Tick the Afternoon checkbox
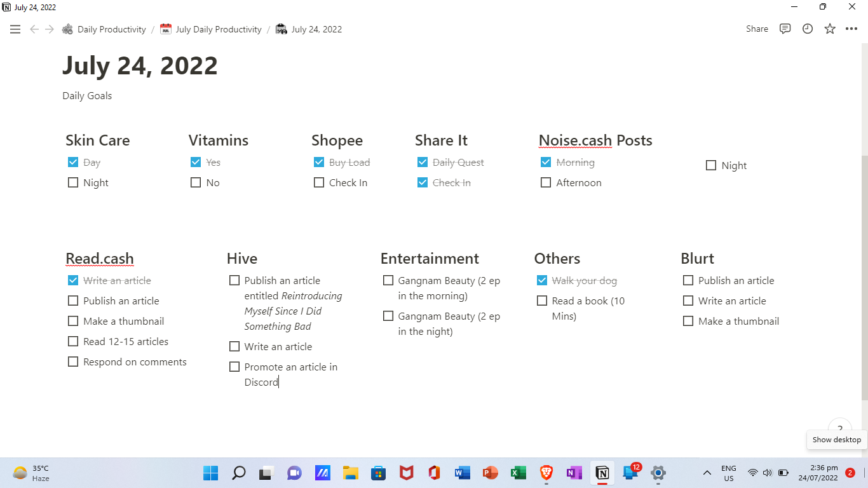868x488 pixels. click(546, 182)
